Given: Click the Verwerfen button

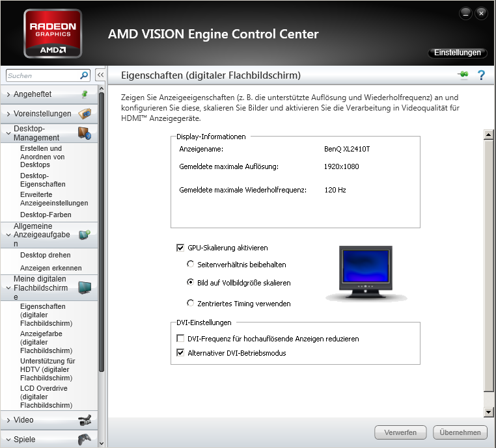Looking at the screenshot, I should point(400,432).
